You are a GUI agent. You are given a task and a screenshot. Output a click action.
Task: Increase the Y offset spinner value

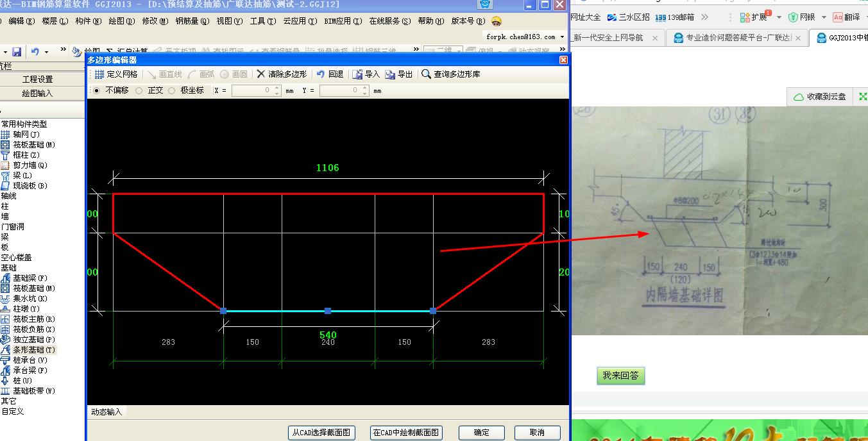click(x=365, y=88)
